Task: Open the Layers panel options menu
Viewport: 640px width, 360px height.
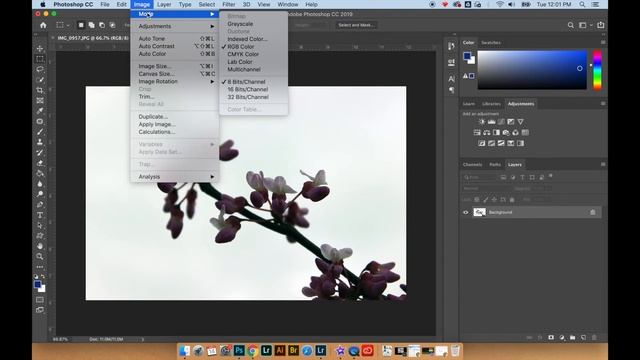Action: pos(603,164)
